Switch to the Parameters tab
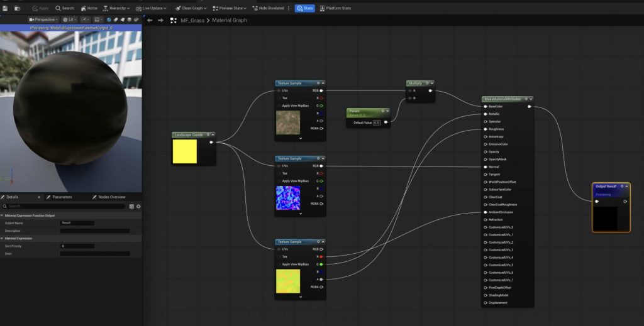The height and width of the screenshot is (326, 644). pos(62,197)
